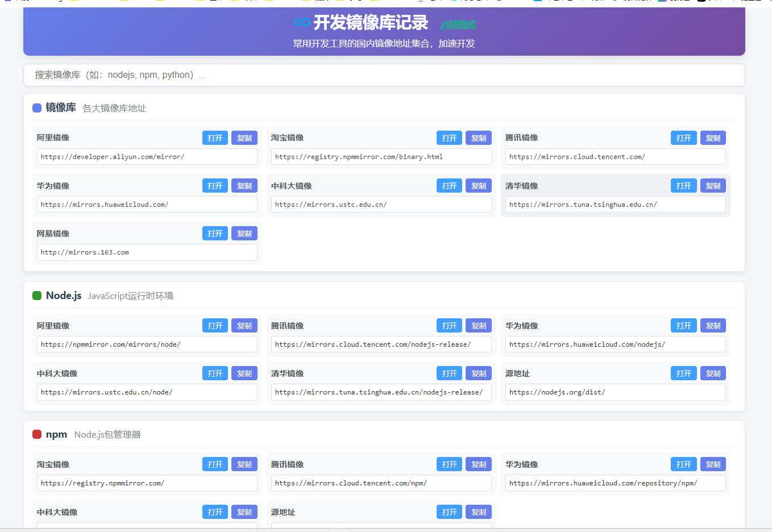Click the https://mirrors.cloud.tencent.com/npm/ URL field

381,483
